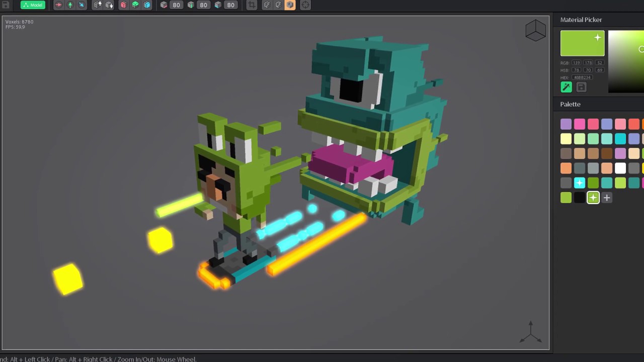Click the RGB green value field 178
This screenshot has height=362, width=644.
(588, 63)
